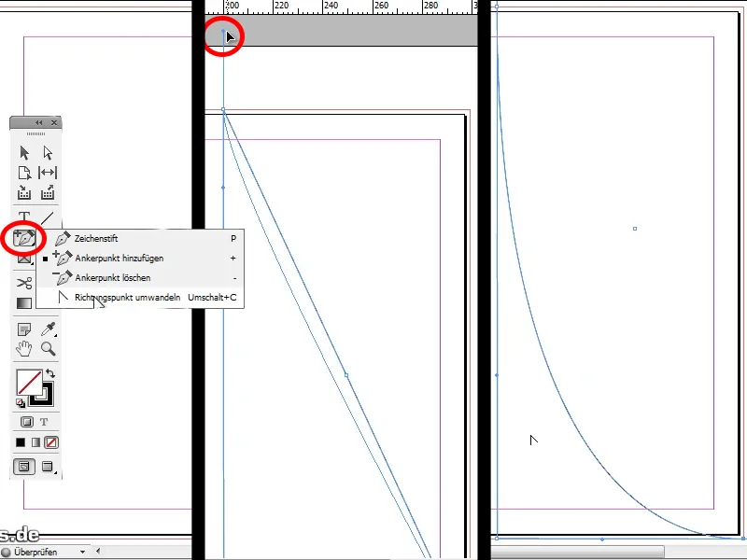Image resolution: width=747 pixels, height=560 pixels.
Task: Switch to Normal view mode
Action: tap(24, 466)
